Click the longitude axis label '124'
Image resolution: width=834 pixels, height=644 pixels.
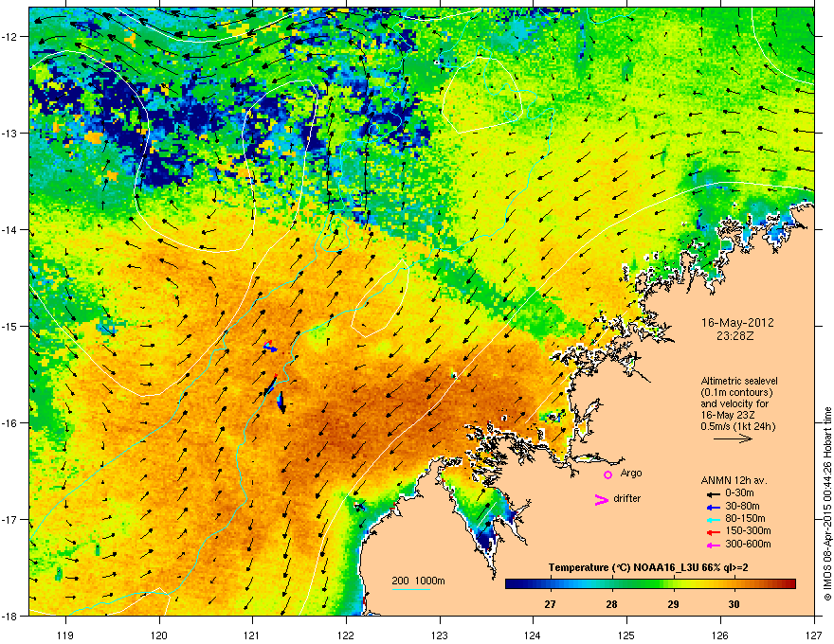click(533, 635)
